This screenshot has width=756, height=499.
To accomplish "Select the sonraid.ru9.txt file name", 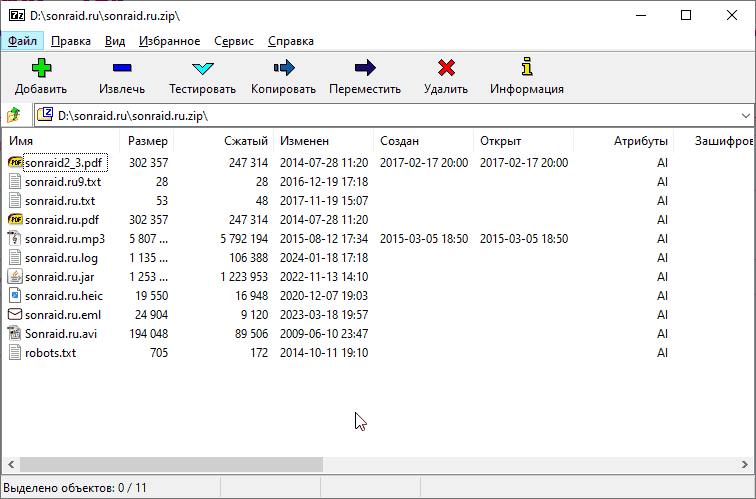I will pyautogui.click(x=63, y=182).
